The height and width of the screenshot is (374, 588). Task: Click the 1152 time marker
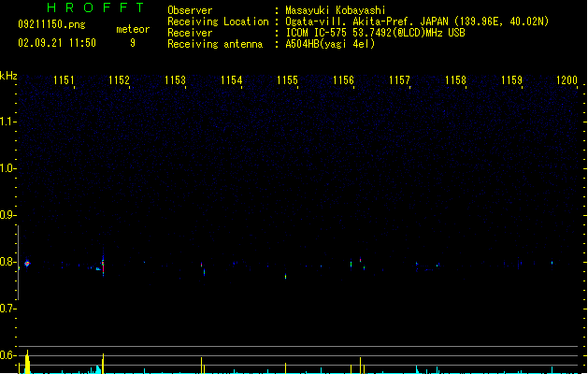click(x=119, y=80)
